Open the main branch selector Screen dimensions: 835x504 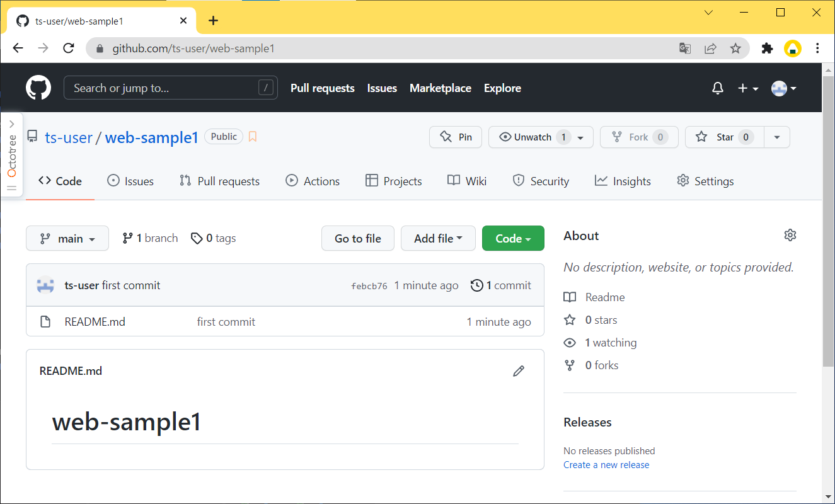click(x=67, y=238)
